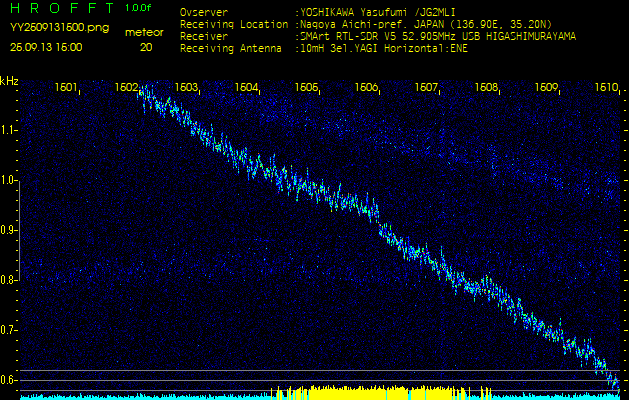629x400 pixels.
Task: Click the meteor count value 20
Action: pyautogui.click(x=146, y=47)
